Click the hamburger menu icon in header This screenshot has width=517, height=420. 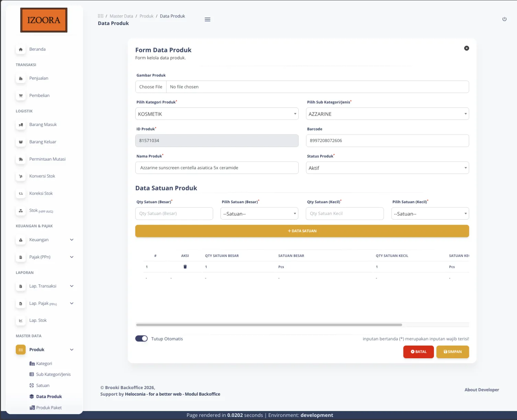pos(207,20)
